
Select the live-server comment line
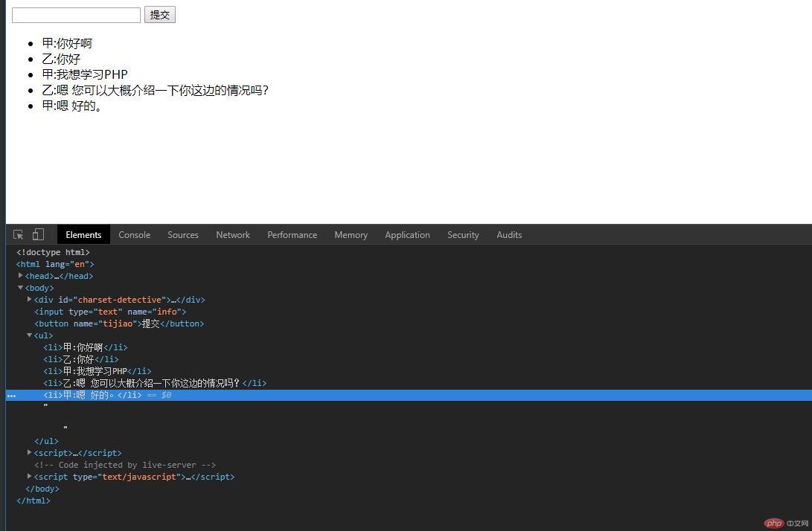pos(125,465)
